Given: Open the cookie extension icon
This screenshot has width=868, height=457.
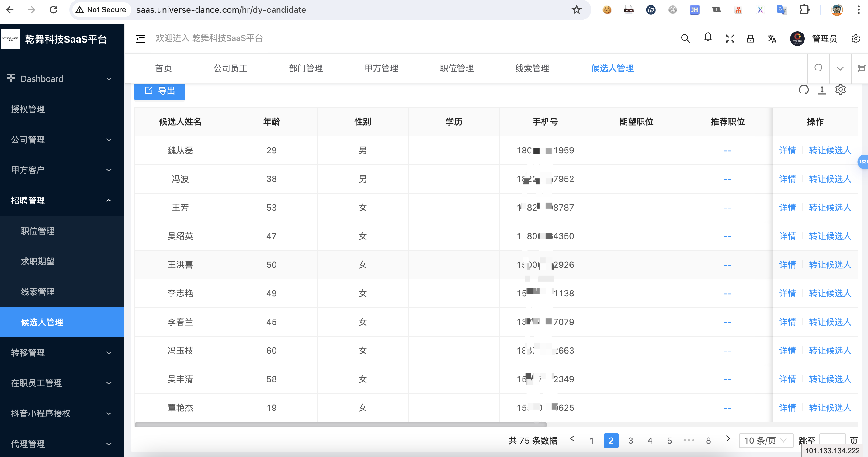Looking at the screenshot, I should point(607,10).
